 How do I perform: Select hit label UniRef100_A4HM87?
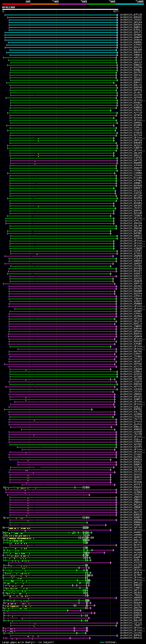click(x=131, y=532)
